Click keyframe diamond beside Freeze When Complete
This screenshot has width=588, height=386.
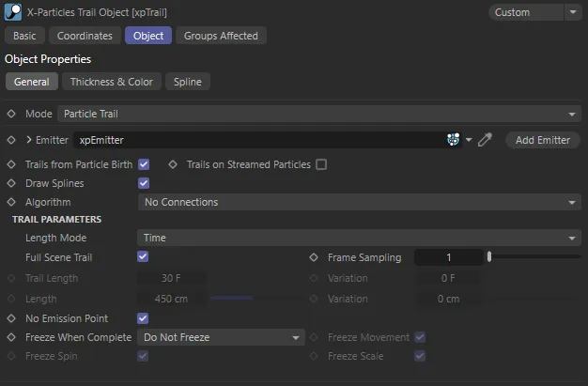tap(11, 337)
